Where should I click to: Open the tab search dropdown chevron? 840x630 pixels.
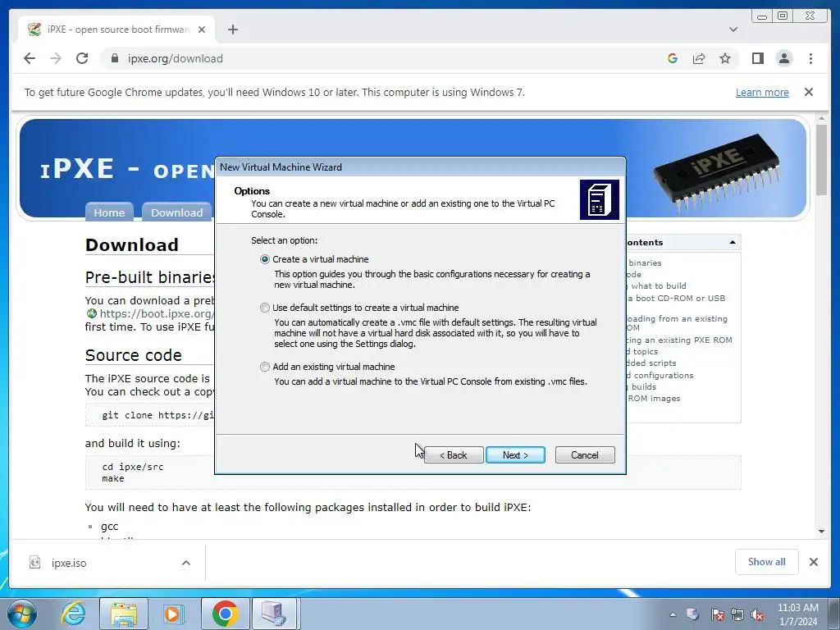(x=733, y=30)
